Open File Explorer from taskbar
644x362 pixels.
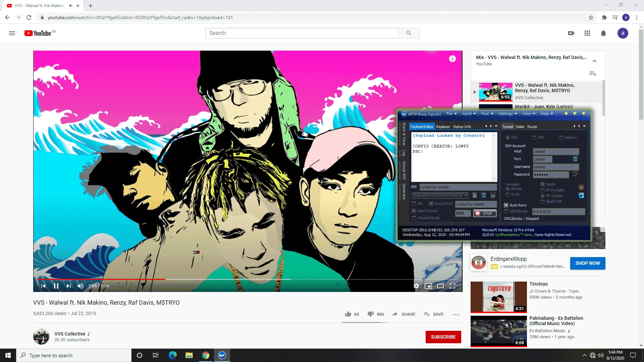click(189, 355)
